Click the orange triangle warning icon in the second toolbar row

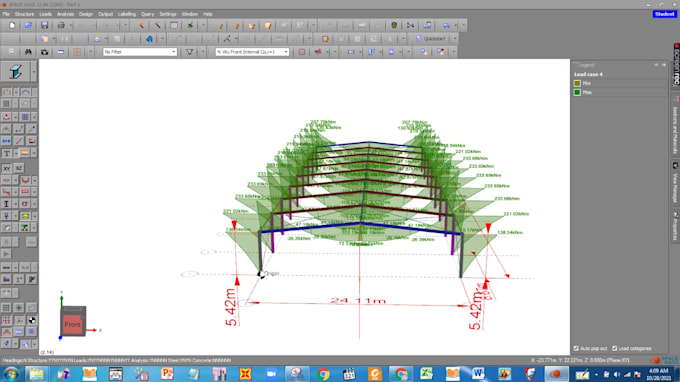click(97, 39)
